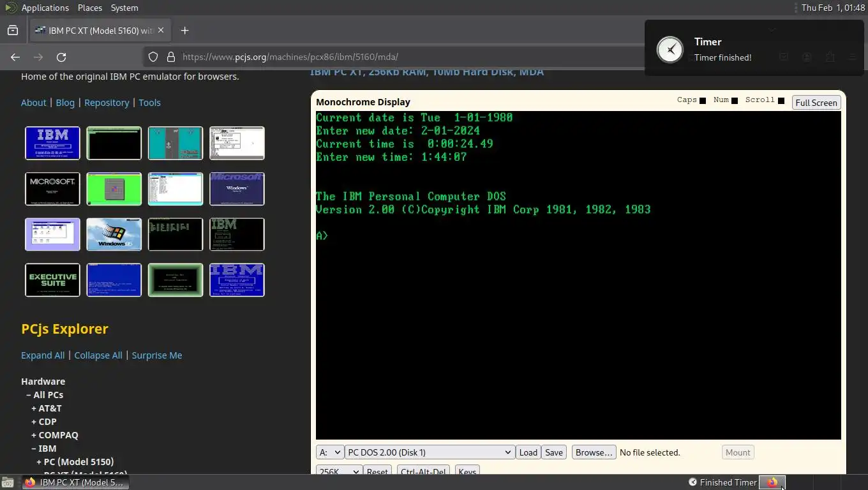The height and width of the screenshot is (490, 868).
Task: Click the Browse... file button
Action: click(594, 452)
